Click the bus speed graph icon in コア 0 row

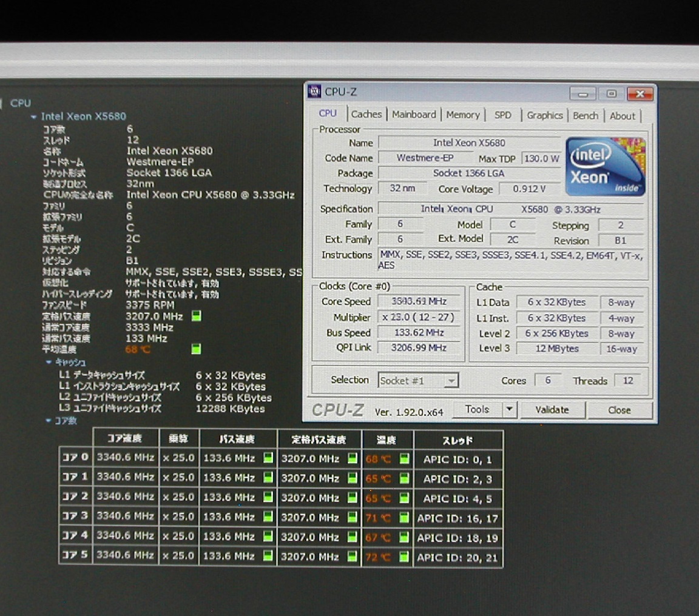(268, 457)
